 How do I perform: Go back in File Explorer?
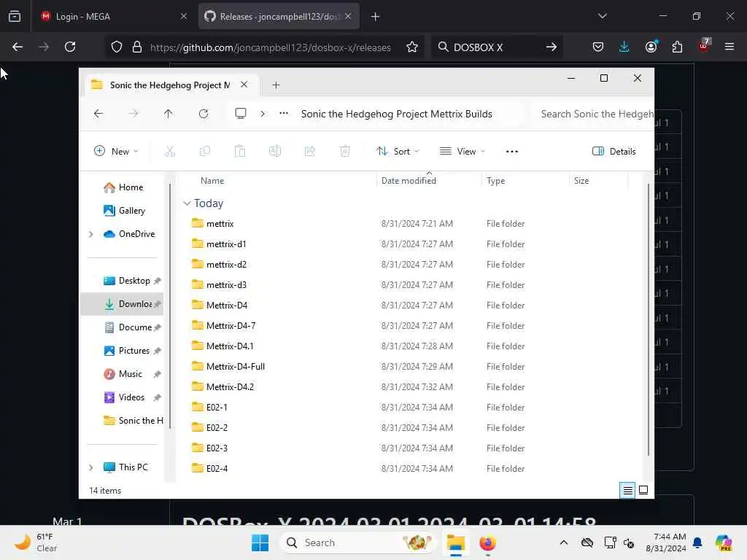[x=98, y=114]
